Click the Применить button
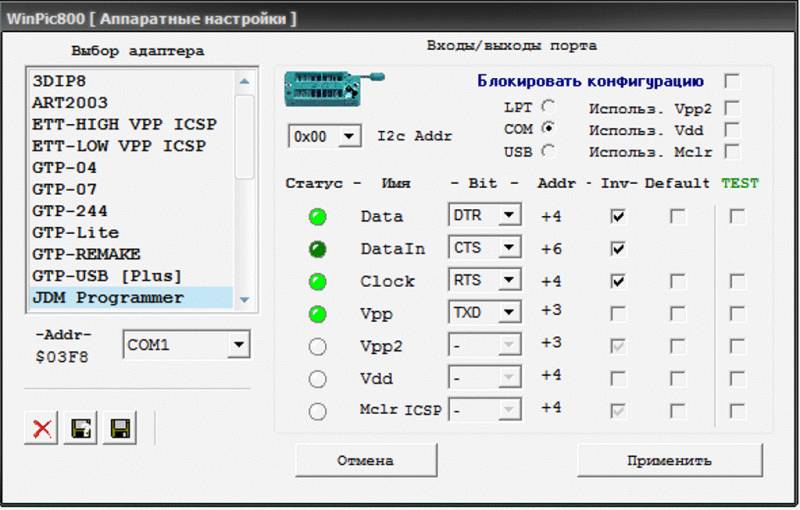This screenshot has height=510, width=800. (x=669, y=460)
